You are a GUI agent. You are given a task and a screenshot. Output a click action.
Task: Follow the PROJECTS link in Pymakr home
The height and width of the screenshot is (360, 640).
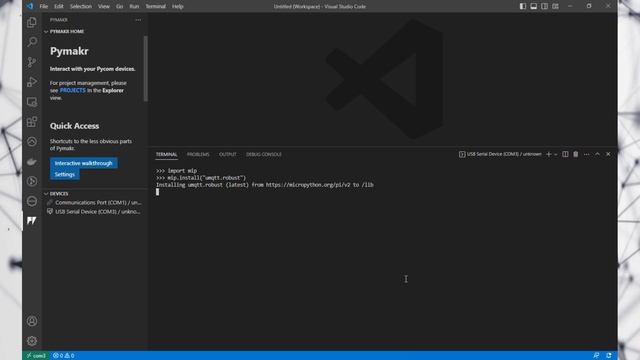pyautogui.click(x=73, y=90)
